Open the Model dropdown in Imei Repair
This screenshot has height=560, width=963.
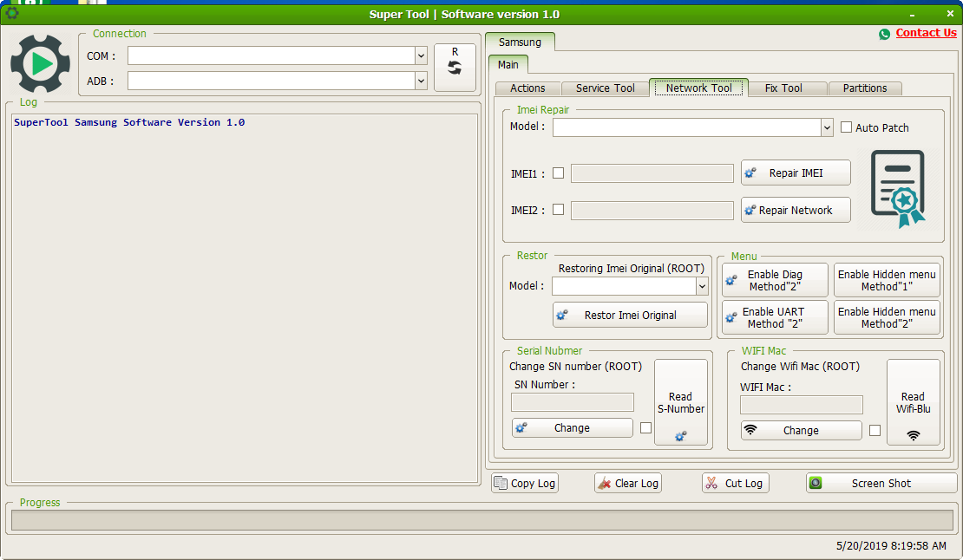click(827, 127)
